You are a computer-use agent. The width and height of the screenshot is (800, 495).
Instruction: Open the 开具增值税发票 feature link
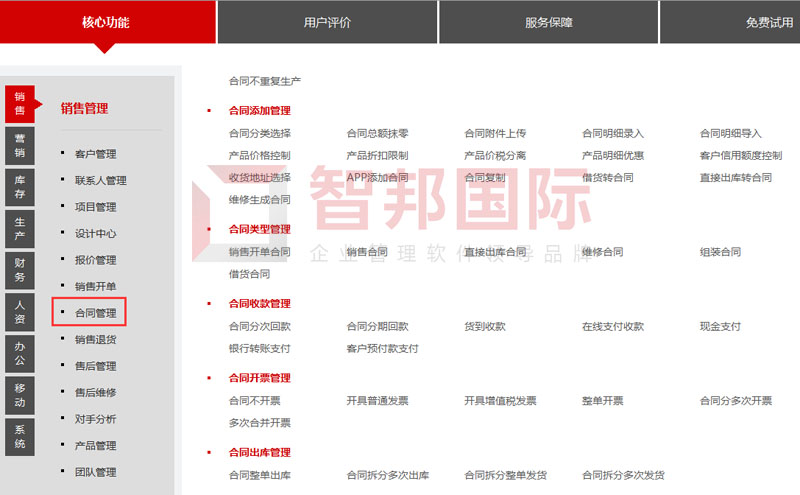[x=500, y=401]
